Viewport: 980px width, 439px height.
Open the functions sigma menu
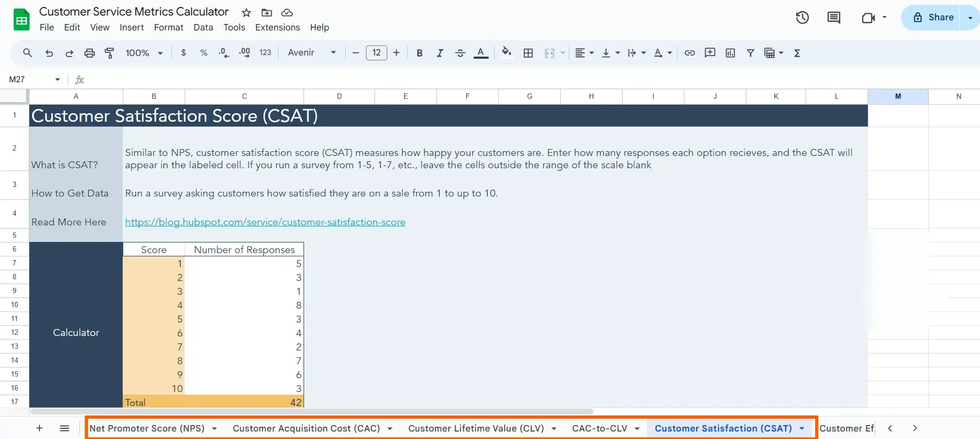click(797, 53)
